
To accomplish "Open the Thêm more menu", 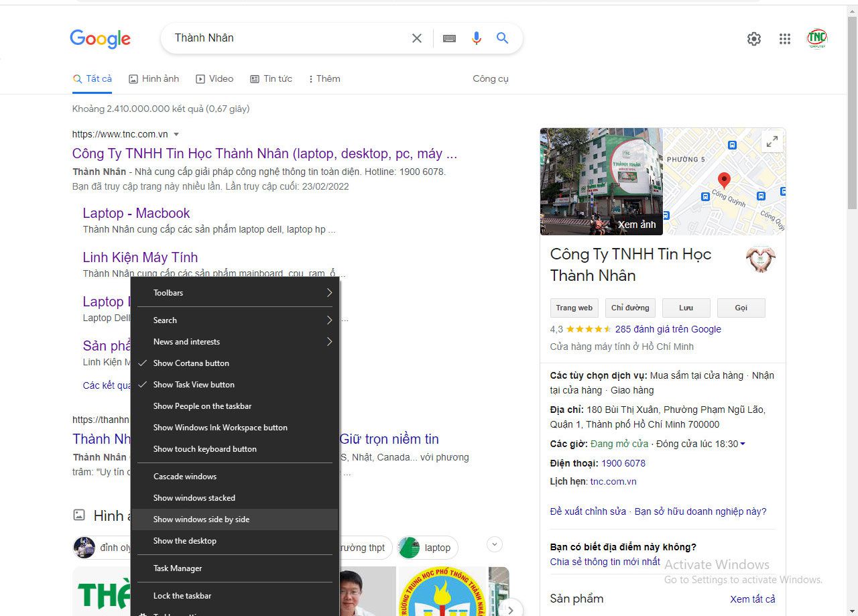I will tap(324, 78).
